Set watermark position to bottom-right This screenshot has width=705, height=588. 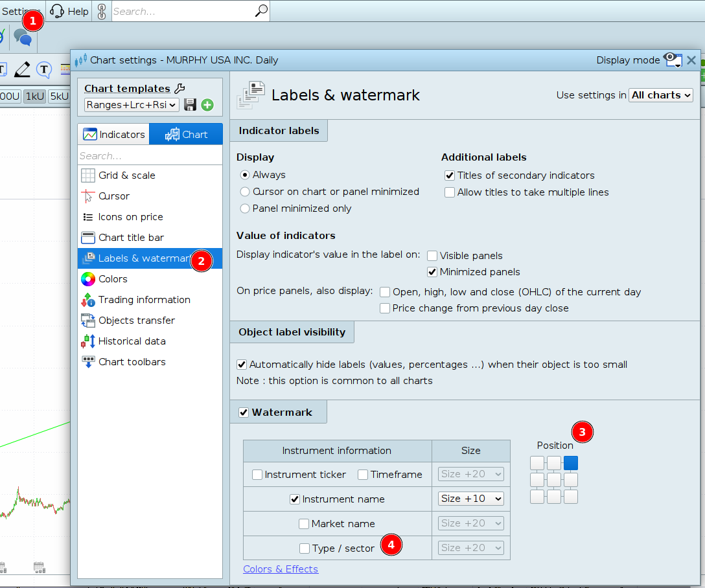pyautogui.click(x=571, y=497)
